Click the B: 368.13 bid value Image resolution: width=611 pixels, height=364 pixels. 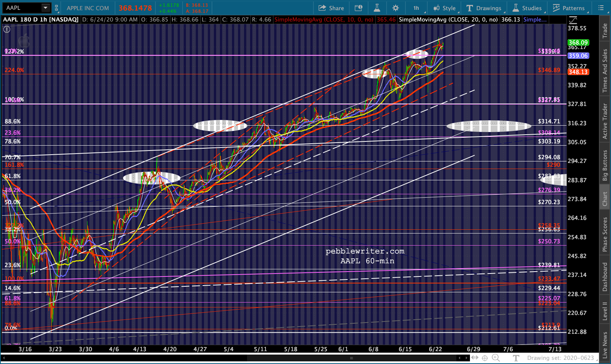pyautogui.click(x=197, y=5)
